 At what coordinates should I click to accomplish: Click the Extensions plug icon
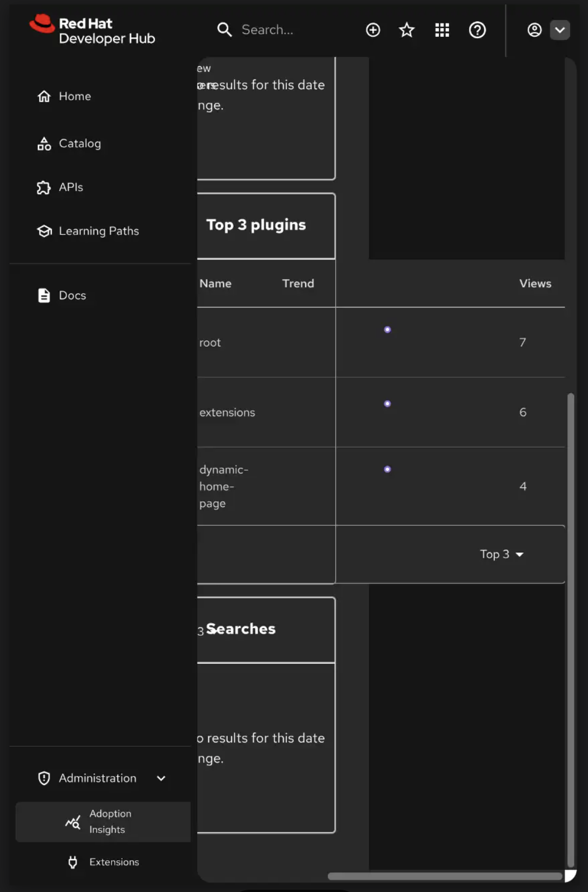pos(73,862)
